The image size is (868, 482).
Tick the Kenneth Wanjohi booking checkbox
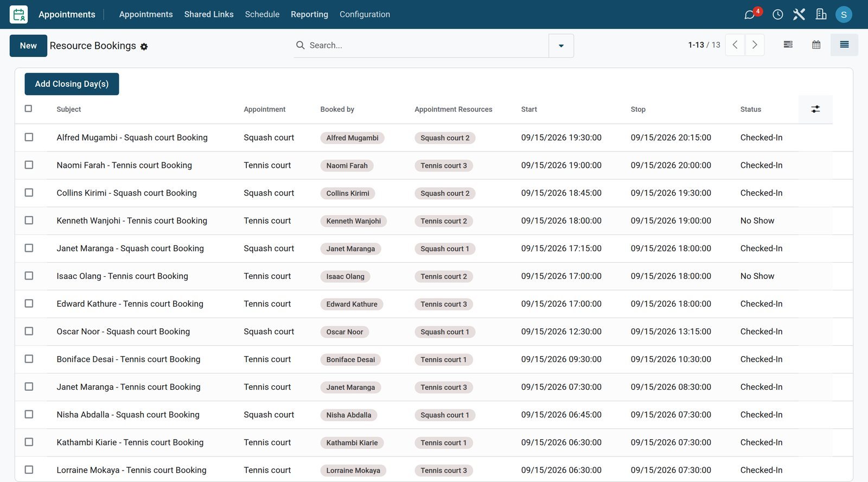pyautogui.click(x=29, y=220)
